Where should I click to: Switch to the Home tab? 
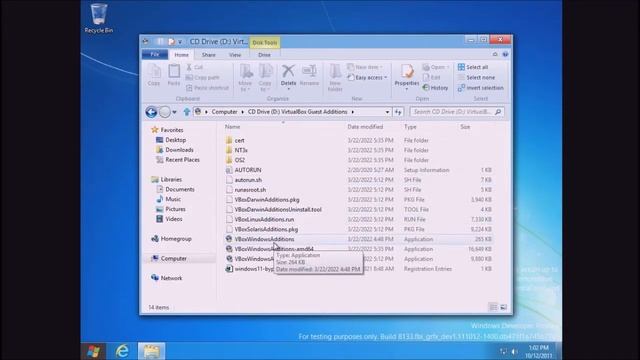coord(182,55)
